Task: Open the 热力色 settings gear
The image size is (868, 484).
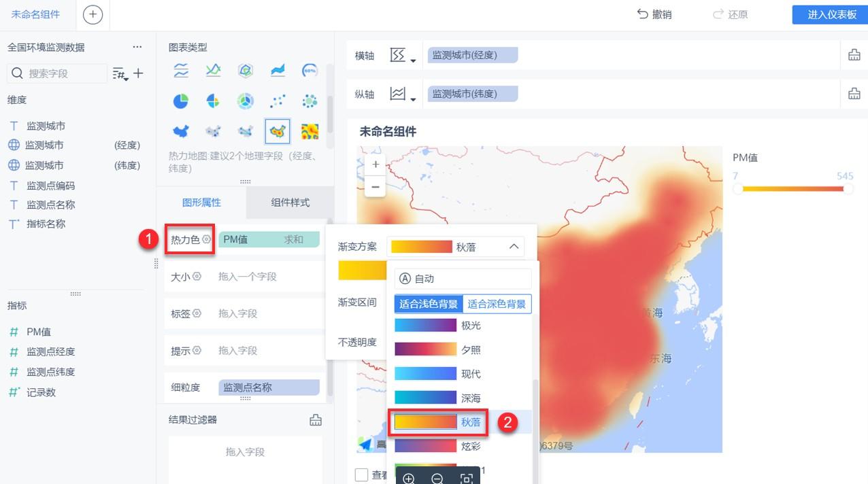Action: point(206,239)
